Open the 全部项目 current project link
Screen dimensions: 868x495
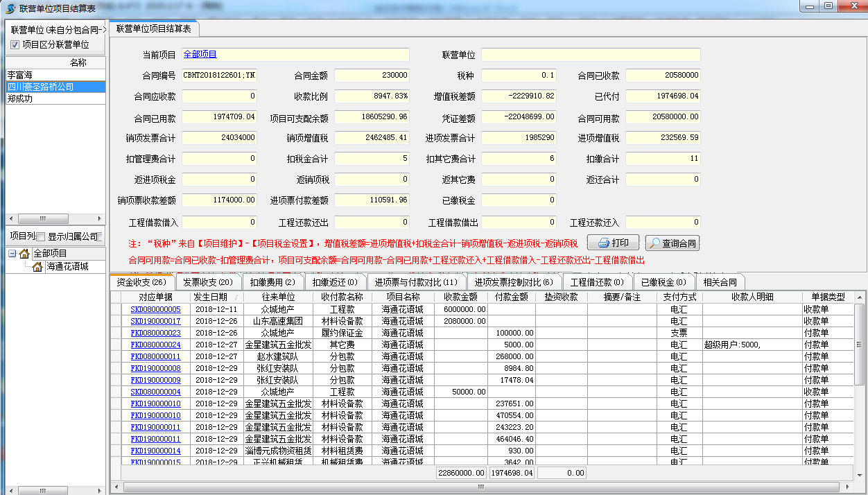coord(200,54)
